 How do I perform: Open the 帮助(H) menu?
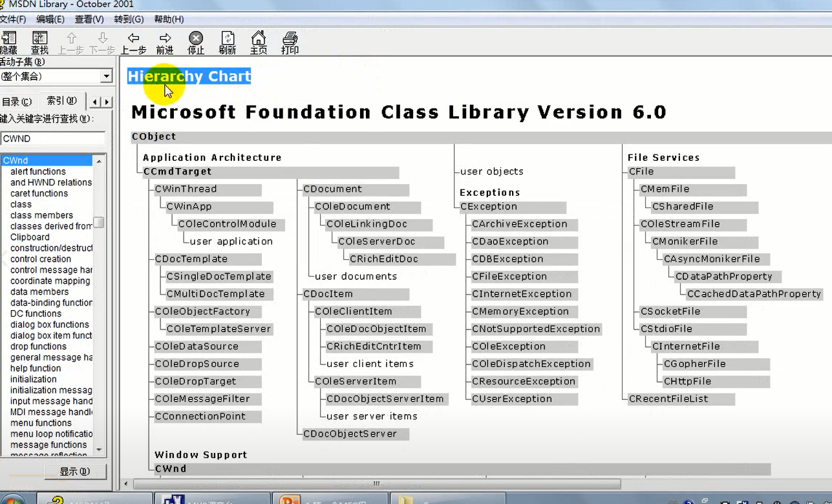tap(169, 19)
